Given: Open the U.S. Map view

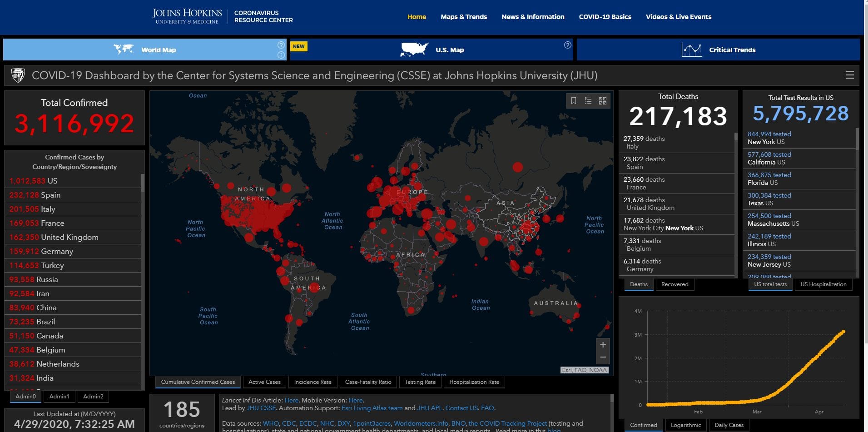Looking at the screenshot, I should [x=432, y=50].
